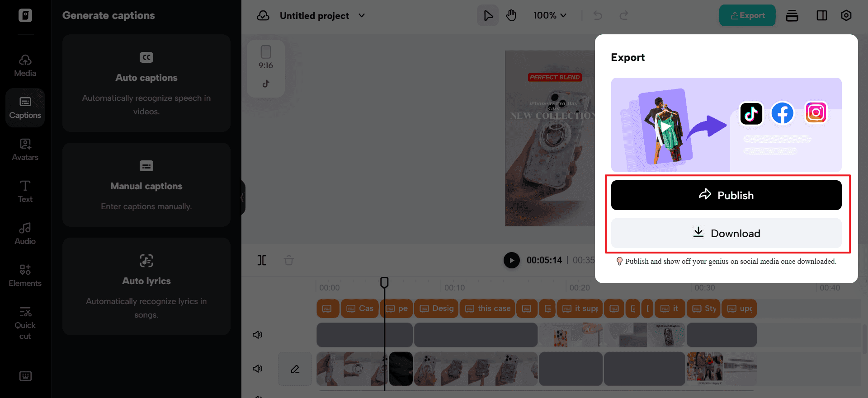Open the Media panel
868x398 pixels.
coord(25,66)
